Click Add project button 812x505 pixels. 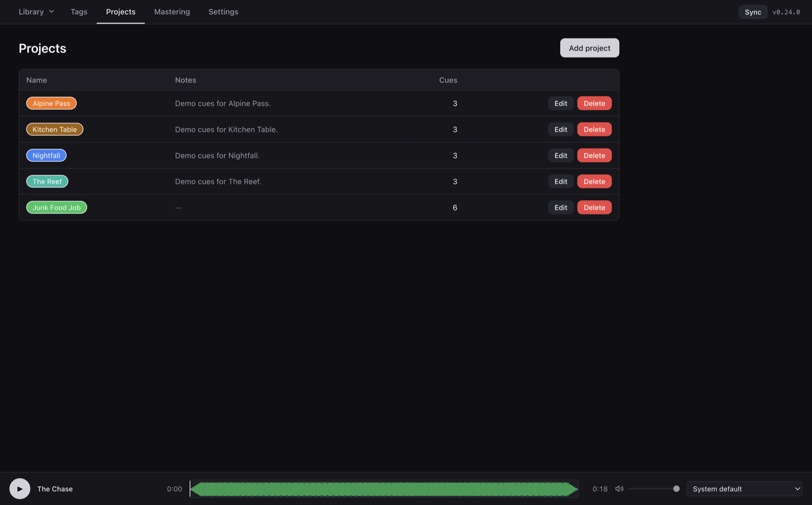pos(589,48)
